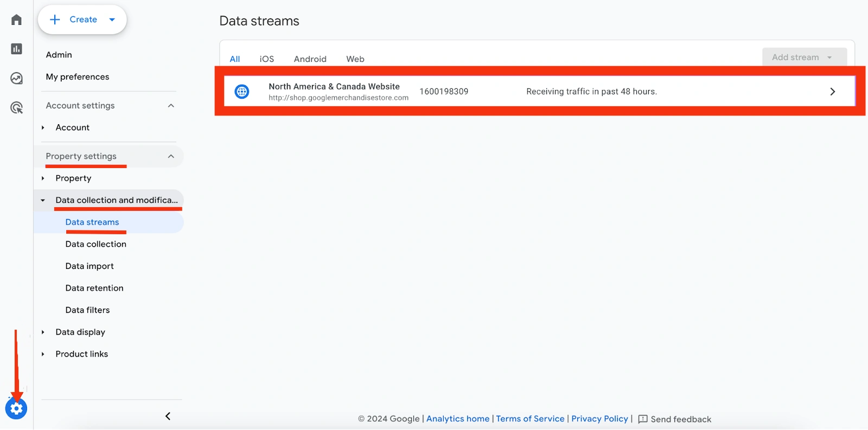Select Data collection in sidebar
Screen dimensions: 868x430
96,244
